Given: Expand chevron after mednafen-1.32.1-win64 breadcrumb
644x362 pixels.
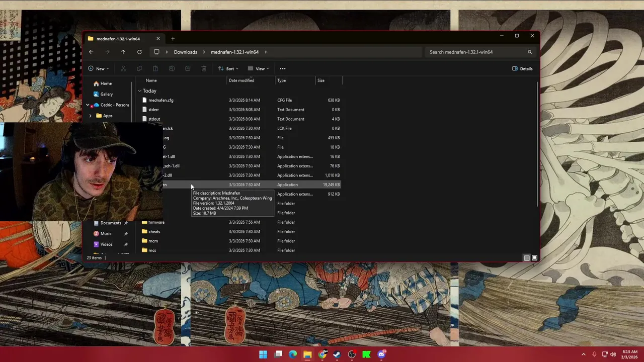Looking at the screenshot, I should click(x=266, y=52).
